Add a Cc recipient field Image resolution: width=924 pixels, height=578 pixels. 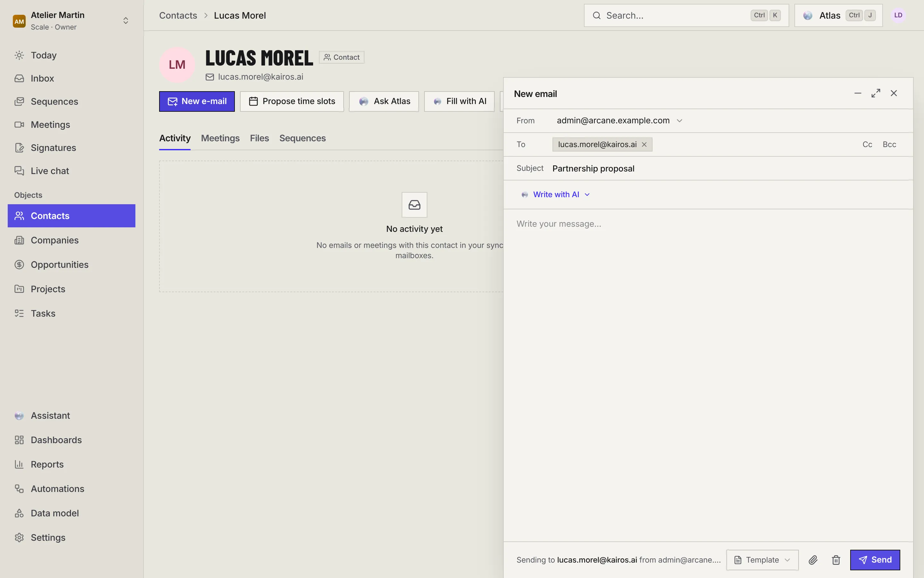[x=867, y=144]
